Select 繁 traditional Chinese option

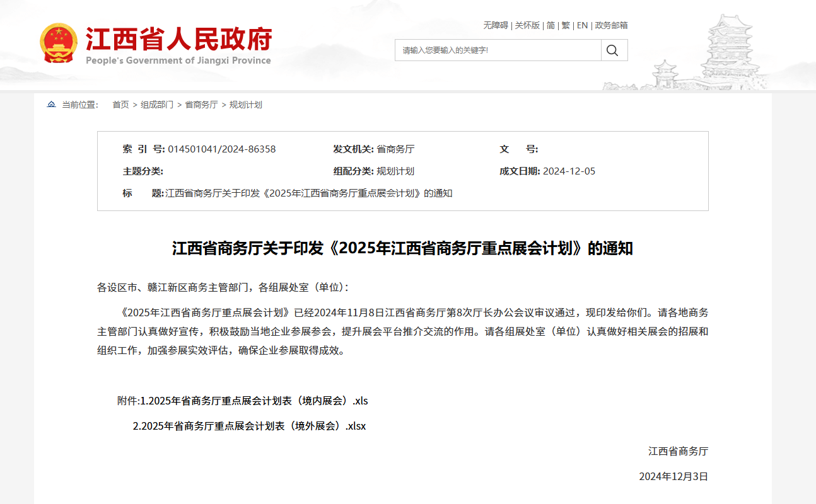(x=566, y=25)
